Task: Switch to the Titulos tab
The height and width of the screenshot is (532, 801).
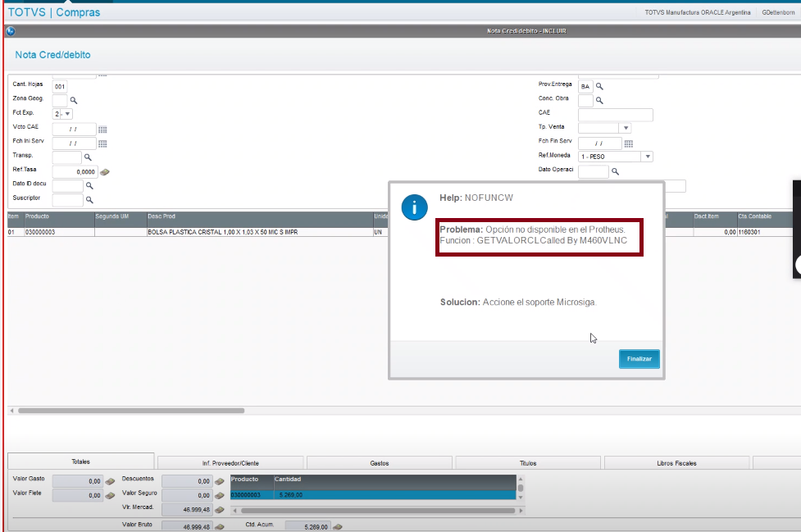Action: [x=528, y=463]
